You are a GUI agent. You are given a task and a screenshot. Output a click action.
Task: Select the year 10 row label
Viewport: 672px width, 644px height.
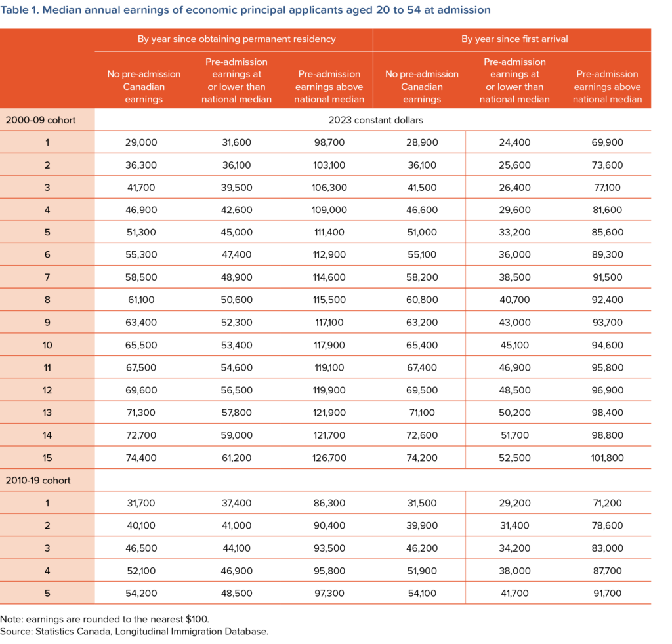click(47, 345)
